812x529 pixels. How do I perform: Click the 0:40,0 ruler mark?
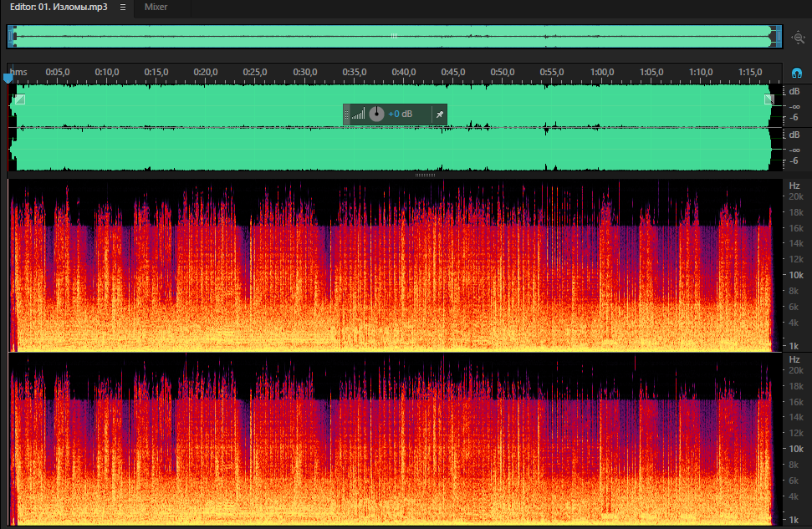point(403,72)
